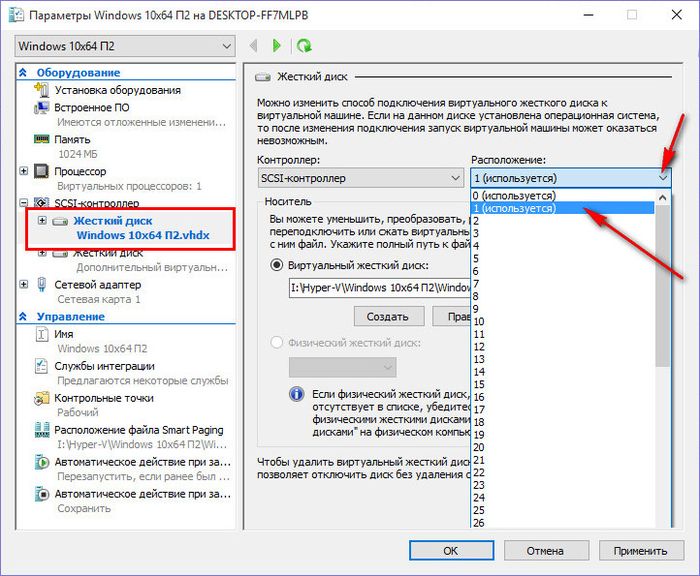This screenshot has height=576, width=700.
Task: Open the Контроллер SCSI-контроллер dropdown
Action: tap(361, 178)
